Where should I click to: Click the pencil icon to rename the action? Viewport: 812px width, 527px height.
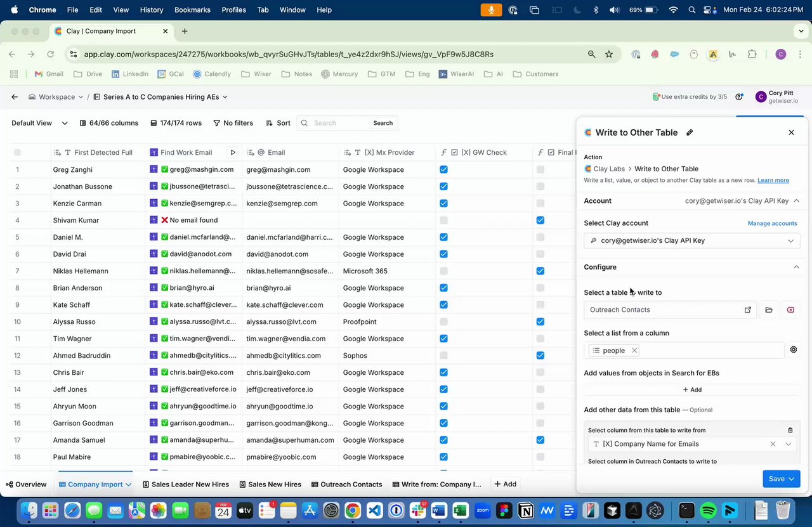point(690,133)
